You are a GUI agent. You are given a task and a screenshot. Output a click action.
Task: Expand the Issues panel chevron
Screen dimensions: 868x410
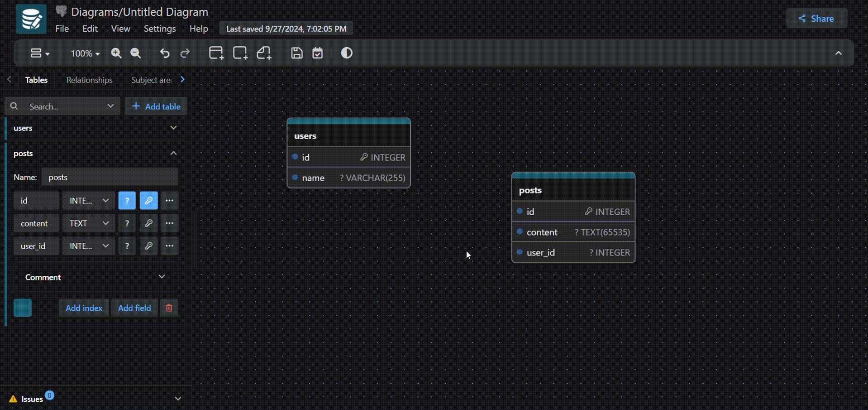178,399
